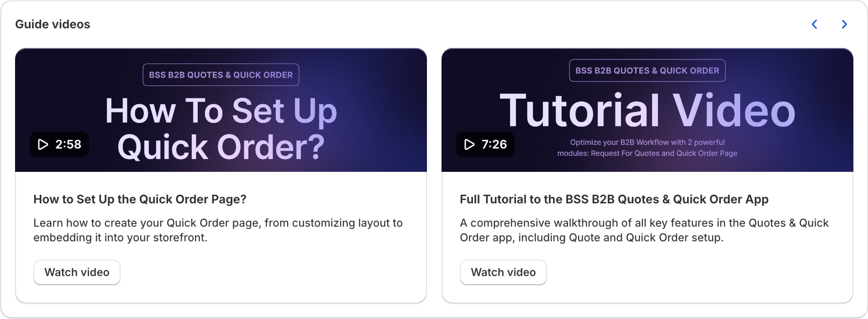Advance to next guide videos slide
This screenshot has height=319, width=868.
[844, 24]
